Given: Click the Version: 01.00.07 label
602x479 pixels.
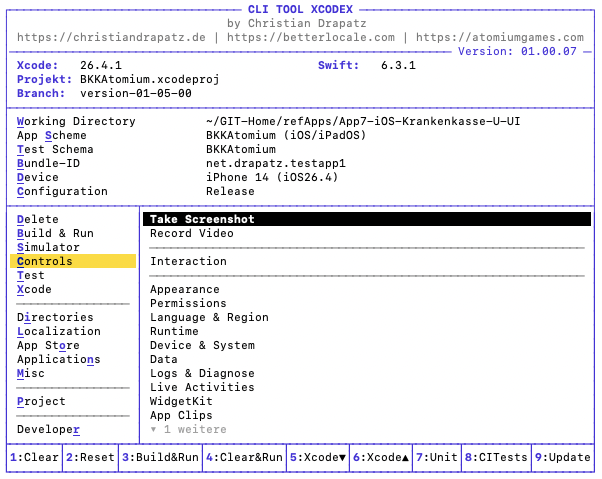Looking at the screenshot, I should pos(518,51).
